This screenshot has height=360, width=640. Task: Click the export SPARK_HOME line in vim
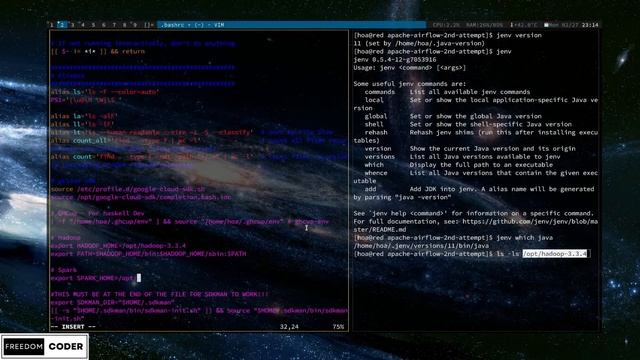(96, 278)
